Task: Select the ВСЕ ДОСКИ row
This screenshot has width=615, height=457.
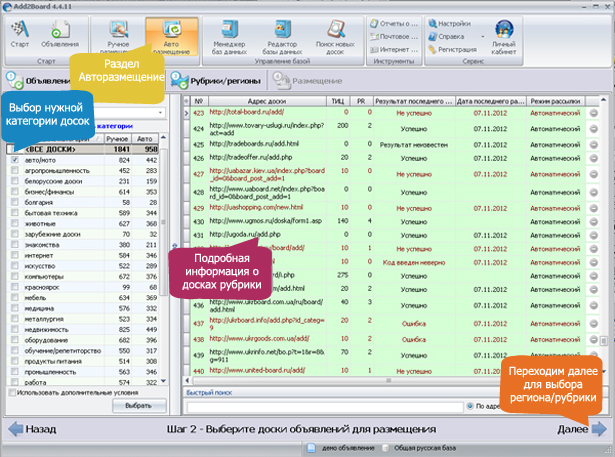Action: click(x=82, y=149)
